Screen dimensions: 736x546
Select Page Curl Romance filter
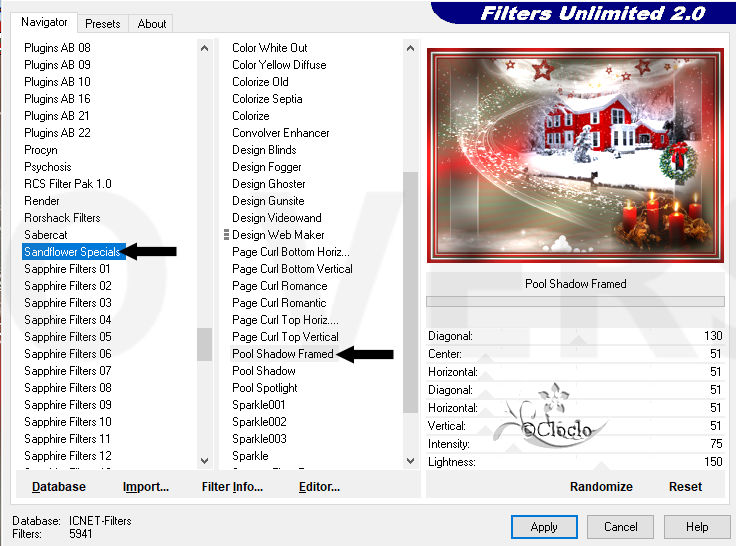click(x=280, y=286)
